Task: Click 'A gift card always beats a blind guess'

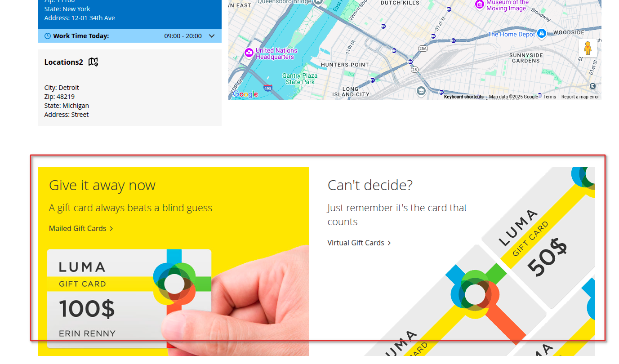Action: pyautogui.click(x=130, y=208)
